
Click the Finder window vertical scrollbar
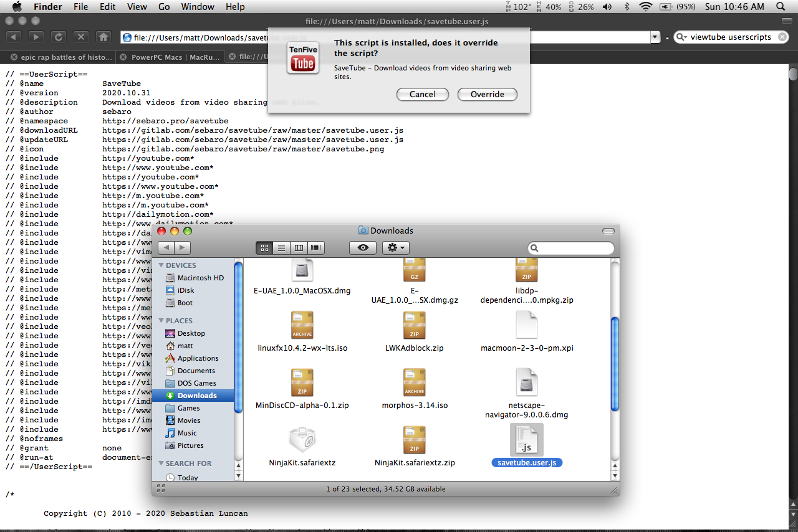point(615,364)
